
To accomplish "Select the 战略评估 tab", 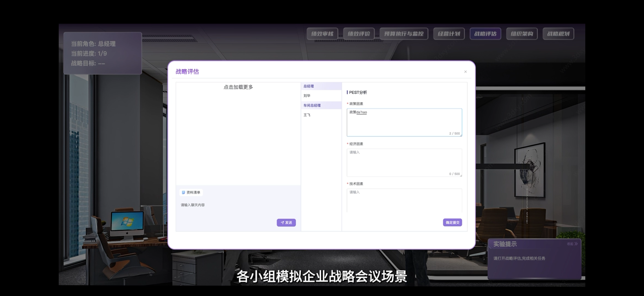I will pos(485,34).
